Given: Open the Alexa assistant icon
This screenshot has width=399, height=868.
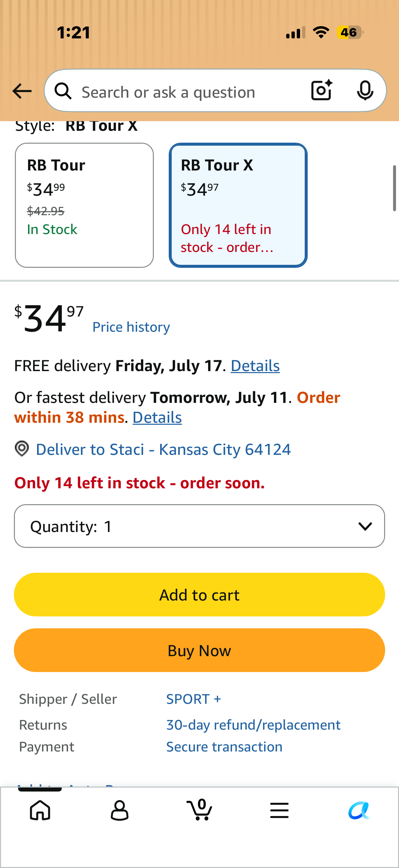Looking at the screenshot, I should point(359,810).
